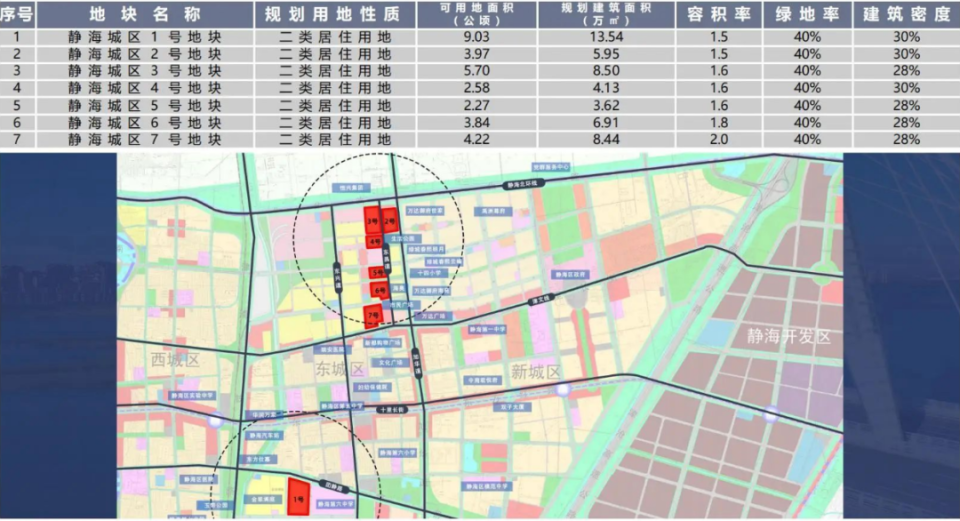The width and height of the screenshot is (960, 521).
Task: Click the 双子大厦 map label
Action: pos(512,407)
